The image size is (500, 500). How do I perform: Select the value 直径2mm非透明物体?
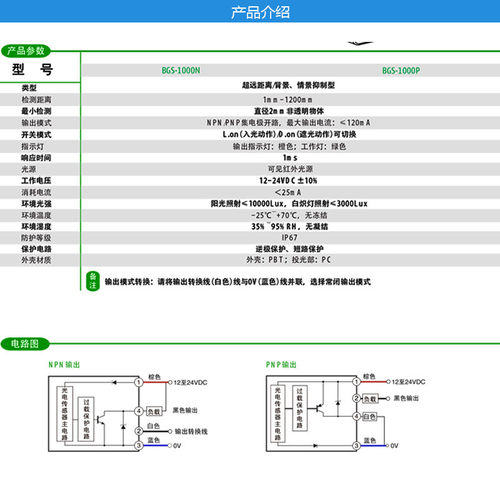[x=289, y=111]
